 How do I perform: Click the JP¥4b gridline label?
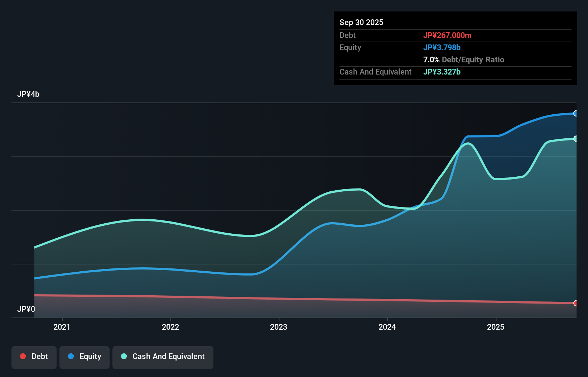29,94
